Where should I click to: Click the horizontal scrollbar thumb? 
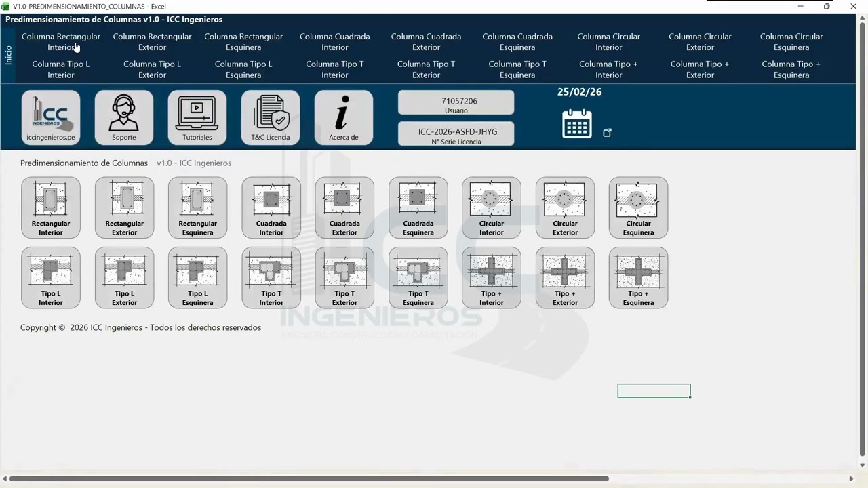[309, 479]
